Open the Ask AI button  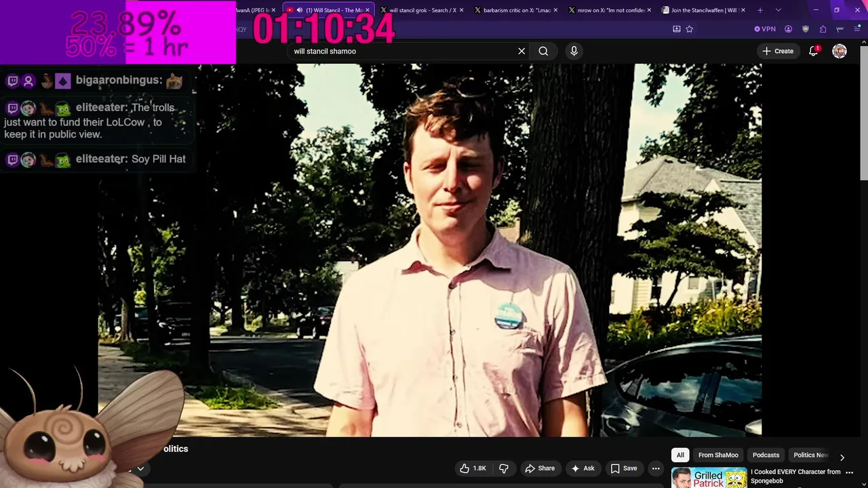click(x=583, y=468)
